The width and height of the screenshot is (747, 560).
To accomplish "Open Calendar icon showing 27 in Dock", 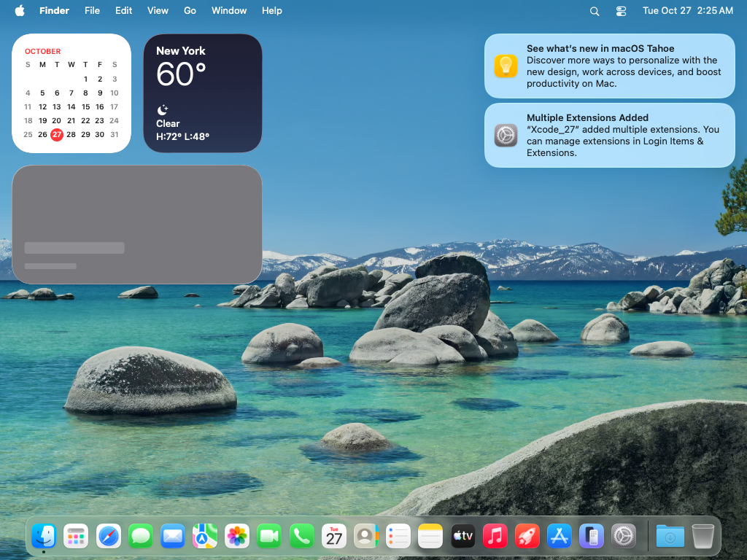I will coord(334,536).
